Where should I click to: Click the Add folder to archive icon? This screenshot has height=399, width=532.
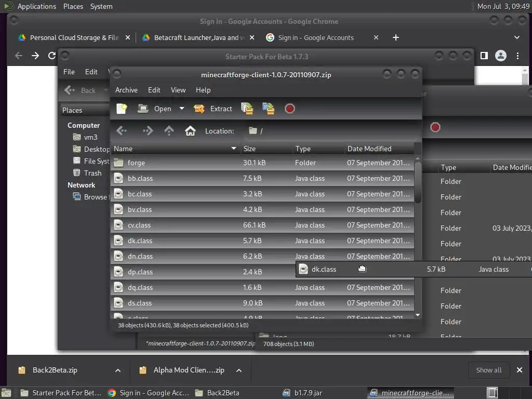click(x=269, y=109)
